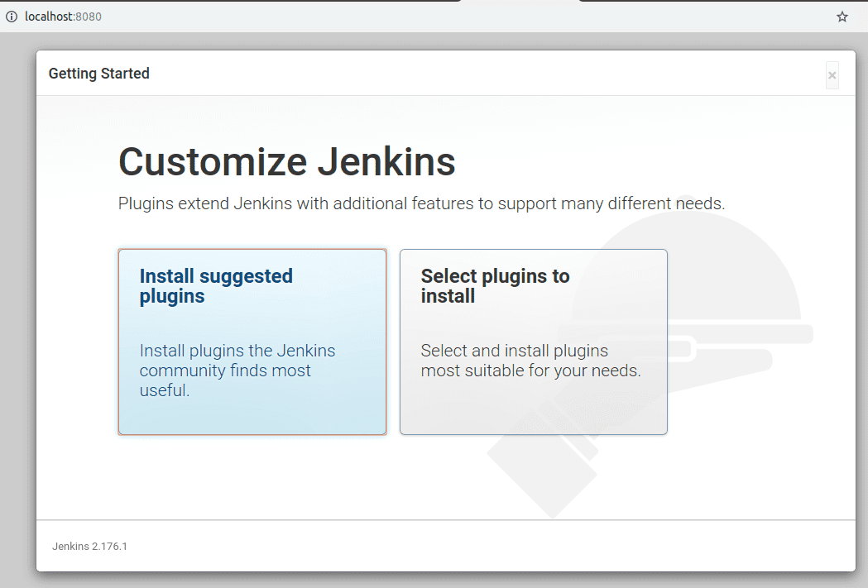Click empty white area below the plugin cards

(x=331, y=480)
